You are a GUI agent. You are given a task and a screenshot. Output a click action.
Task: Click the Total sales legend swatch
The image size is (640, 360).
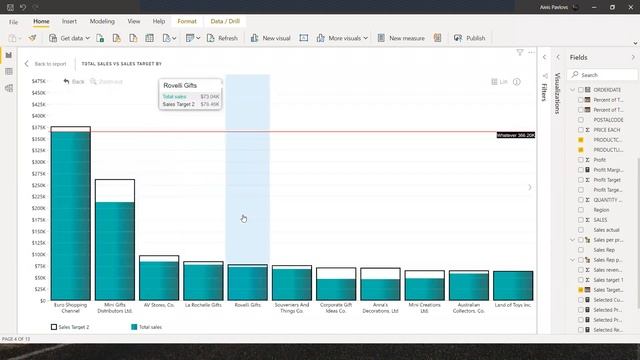(134, 327)
